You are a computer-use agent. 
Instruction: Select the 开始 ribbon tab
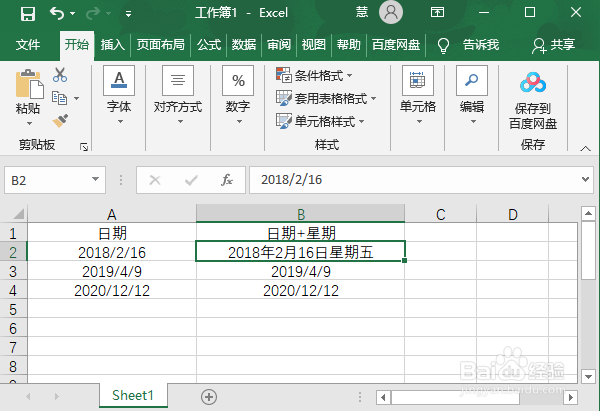(77, 45)
